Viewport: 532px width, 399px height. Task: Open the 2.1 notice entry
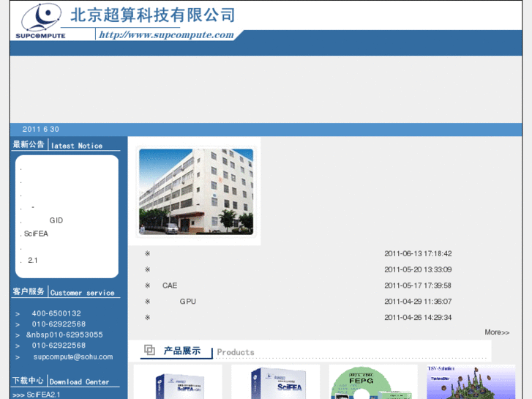33,261
